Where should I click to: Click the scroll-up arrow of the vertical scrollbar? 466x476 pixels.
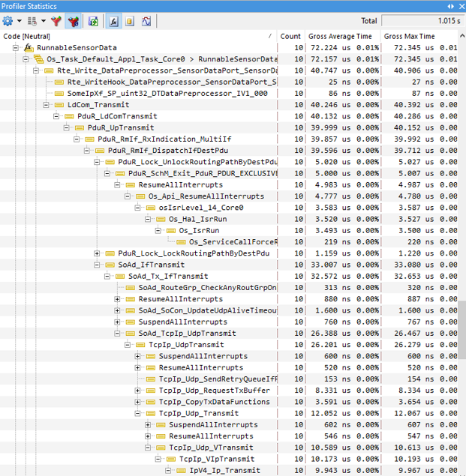click(462, 36)
